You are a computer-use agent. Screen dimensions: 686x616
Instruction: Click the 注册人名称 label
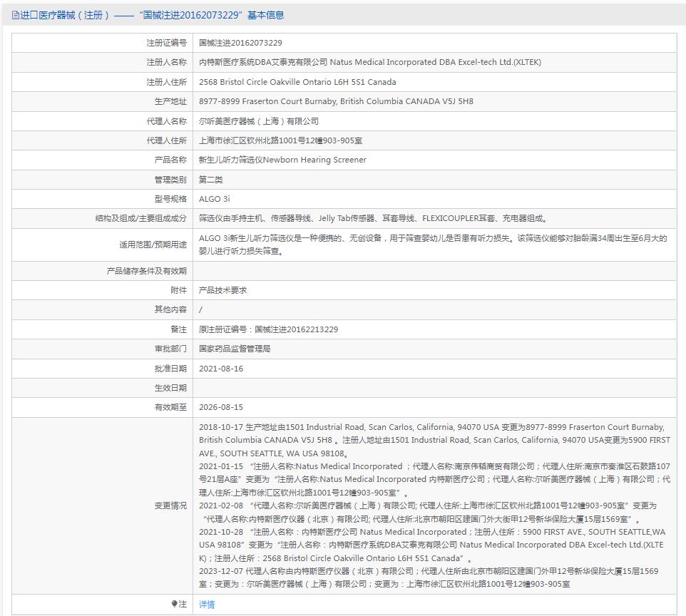click(167, 62)
